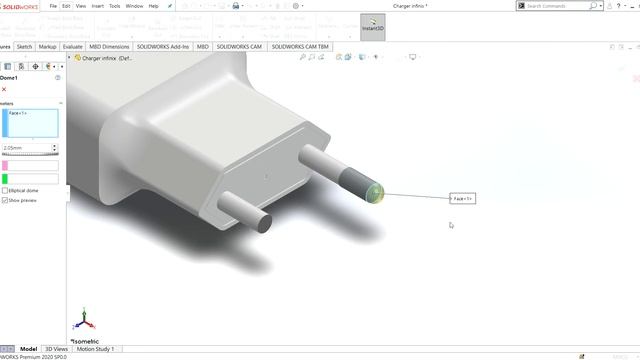Switch to the Markup tab
Viewport: 640px width, 360px height.
[47, 47]
